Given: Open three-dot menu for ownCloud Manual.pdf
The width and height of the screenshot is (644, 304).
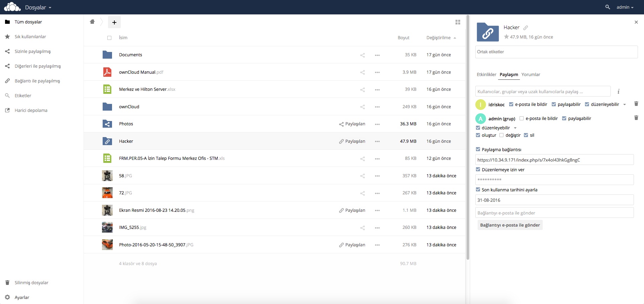Looking at the screenshot, I should (377, 72).
